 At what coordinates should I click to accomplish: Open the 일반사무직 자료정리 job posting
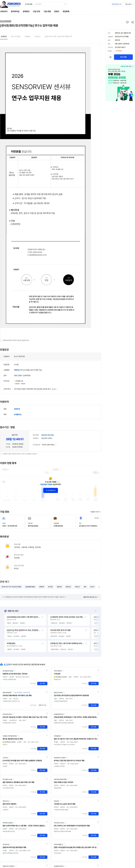pos(9,804)
